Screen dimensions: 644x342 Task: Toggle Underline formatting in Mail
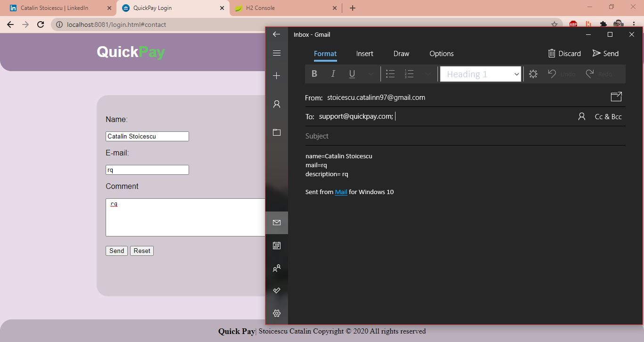point(352,74)
